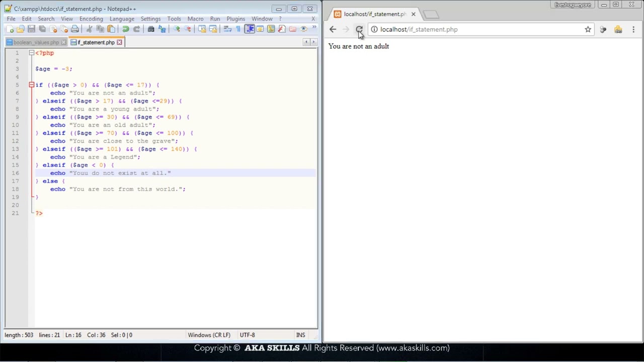Image resolution: width=644 pixels, height=362 pixels.
Task: Click the Paste clipboard icon
Action: 111,29
